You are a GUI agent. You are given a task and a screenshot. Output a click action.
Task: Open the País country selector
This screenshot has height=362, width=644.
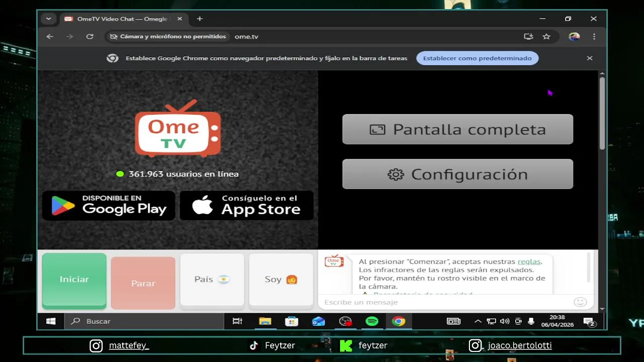(212, 280)
